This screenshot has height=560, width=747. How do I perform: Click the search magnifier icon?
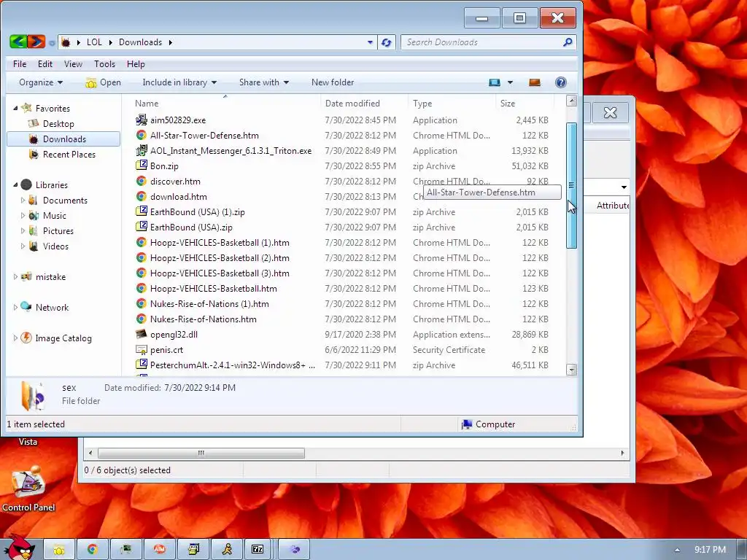[568, 42]
